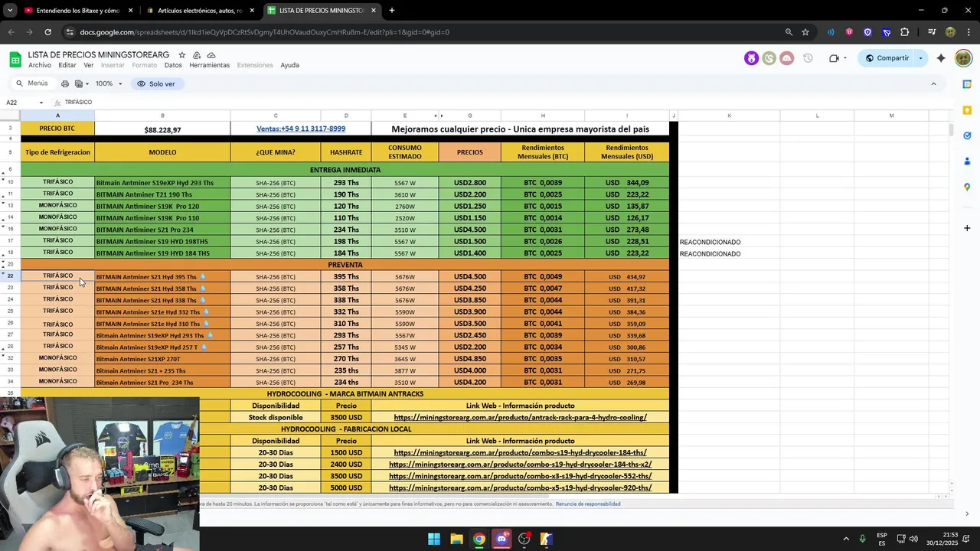Click the zoom magnifier icon in address bar
Viewport: 980px width, 551px height.
(789, 32)
